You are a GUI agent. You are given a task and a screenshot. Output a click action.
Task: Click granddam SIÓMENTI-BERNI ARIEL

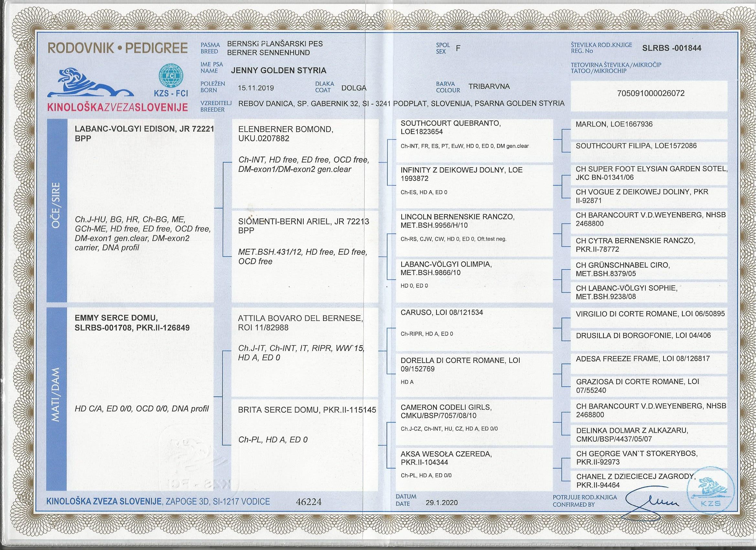coord(304,225)
